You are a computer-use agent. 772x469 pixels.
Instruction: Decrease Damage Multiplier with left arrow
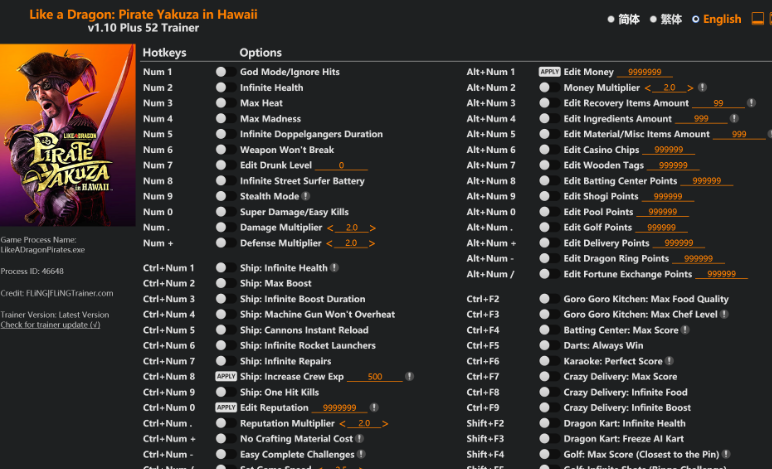coord(330,228)
